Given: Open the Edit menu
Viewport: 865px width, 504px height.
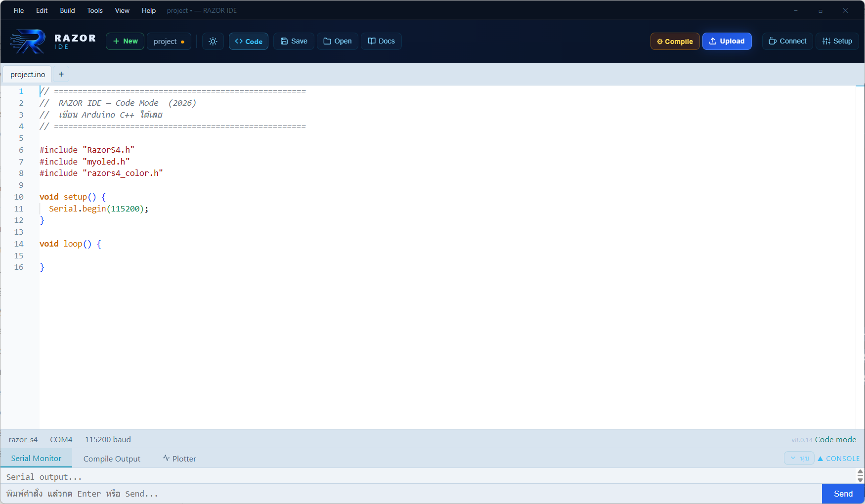Looking at the screenshot, I should coord(42,10).
